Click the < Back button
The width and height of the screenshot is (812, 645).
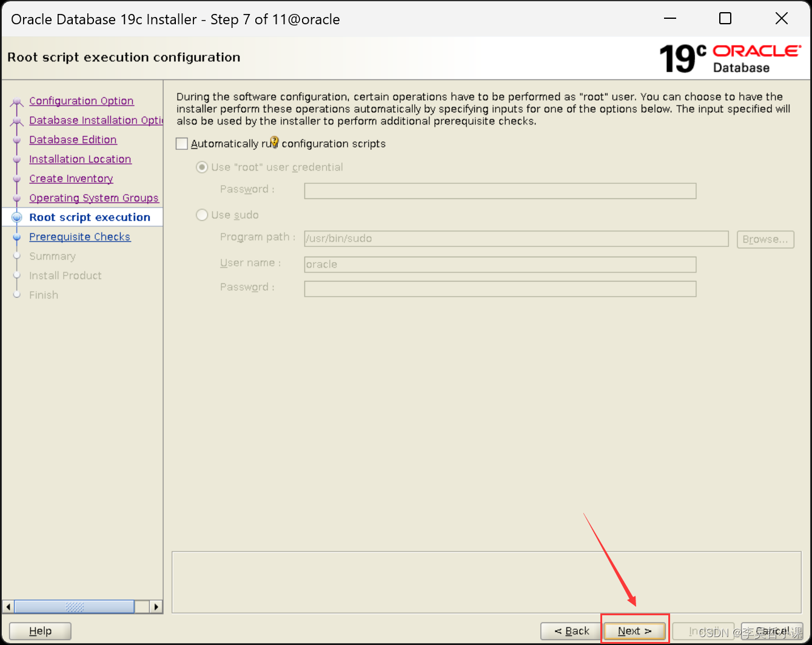coord(571,631)
